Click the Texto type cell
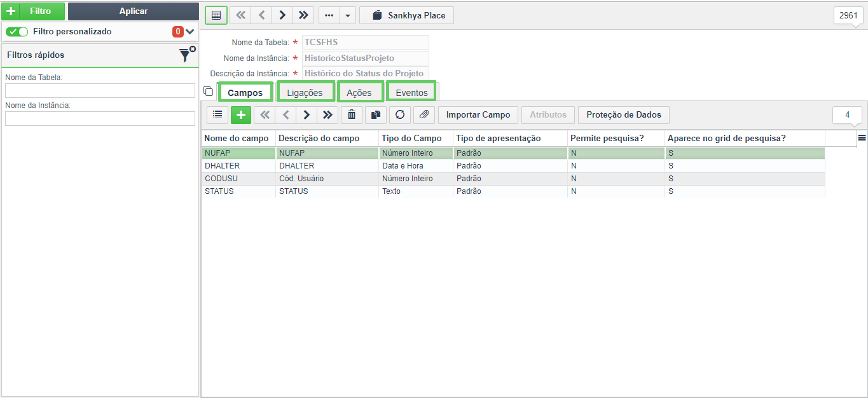The height and width of the screenshot is (398, 868). (416, 191)
